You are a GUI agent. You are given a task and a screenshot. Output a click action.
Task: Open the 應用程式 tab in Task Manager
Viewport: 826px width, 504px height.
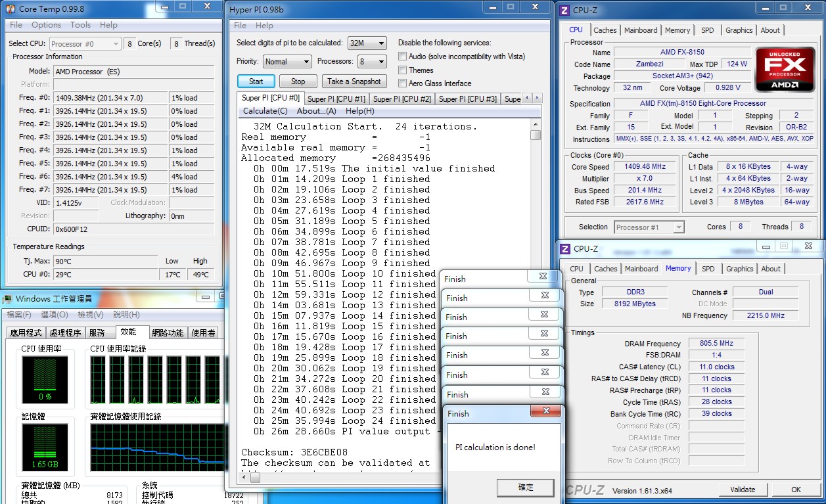tap(26, 333)
